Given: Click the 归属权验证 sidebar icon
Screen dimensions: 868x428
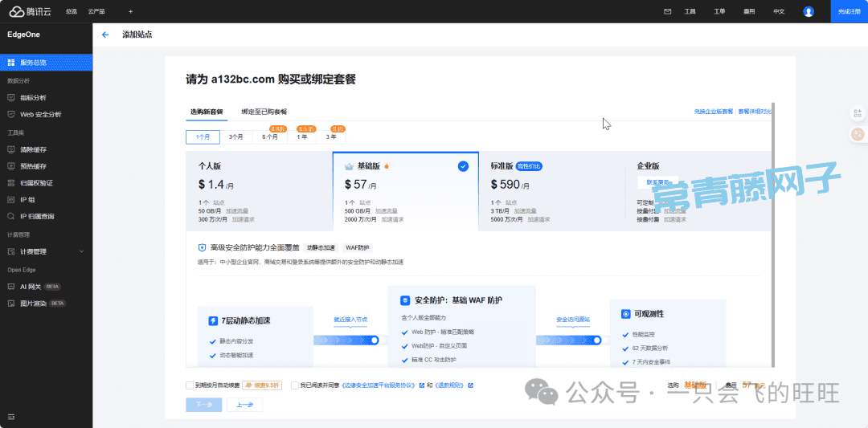Looking at the screenshot, I should point(11,182).
